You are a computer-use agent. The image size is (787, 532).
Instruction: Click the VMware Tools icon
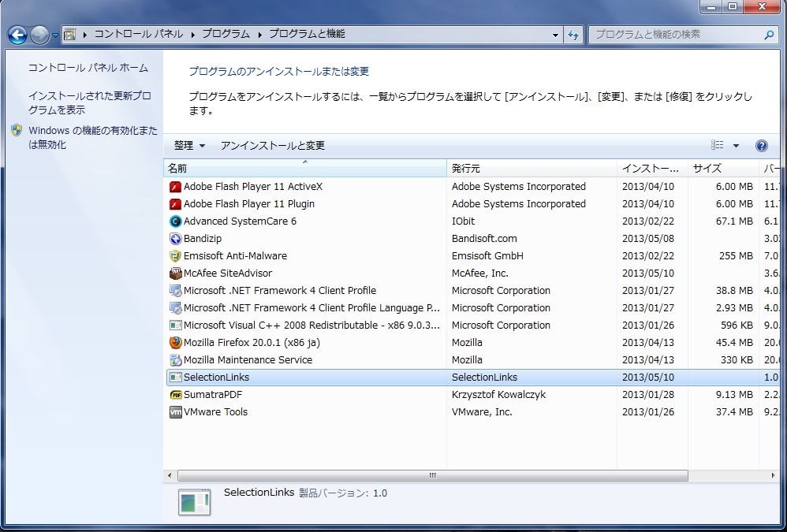click(175, 412)
